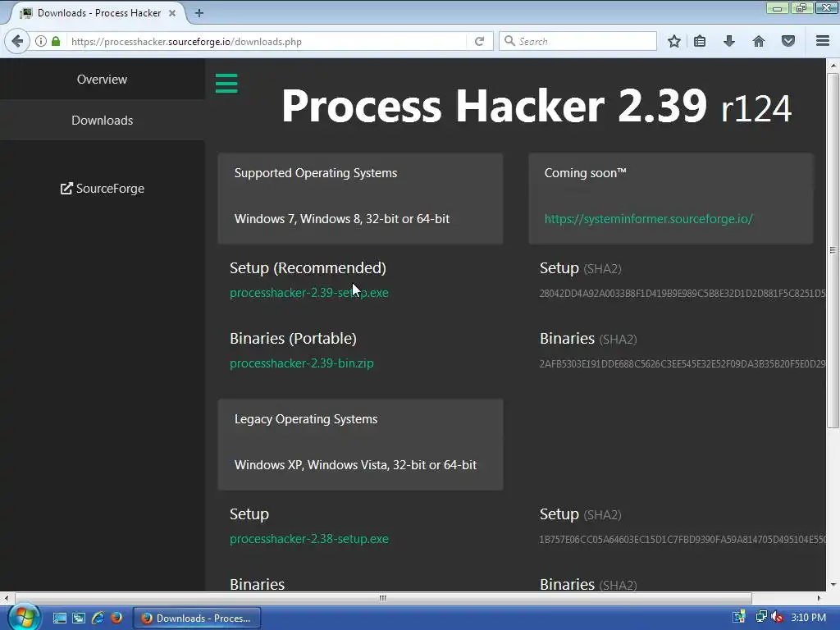This screenshot has width=840, height=630.
Task: Click the first colored system tray icon
Action: (739, 617)
